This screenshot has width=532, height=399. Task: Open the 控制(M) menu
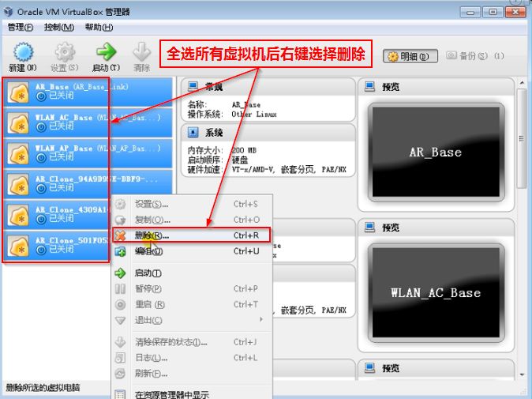click(x=59, y=27)
